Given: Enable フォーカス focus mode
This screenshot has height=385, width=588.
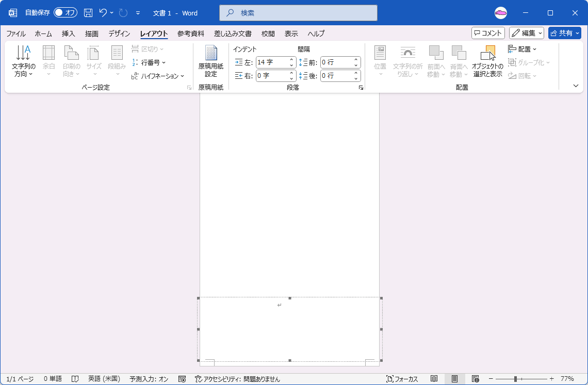Looking at the screenshot, I should 402,379.
